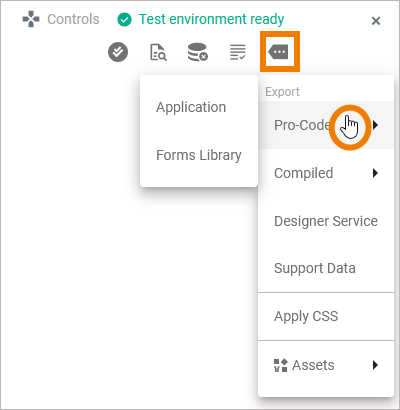The height and width of the screenshot is (410, 400).
Task: Select Designer Service menu entry
Action: click(326, 221)
